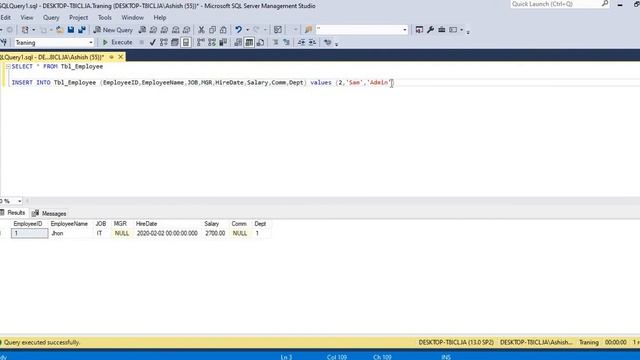This screenshot has height=360, width=640.
Task: Click the 'Jhon' EmployeeName cell
Action: [x=71, y=233]
